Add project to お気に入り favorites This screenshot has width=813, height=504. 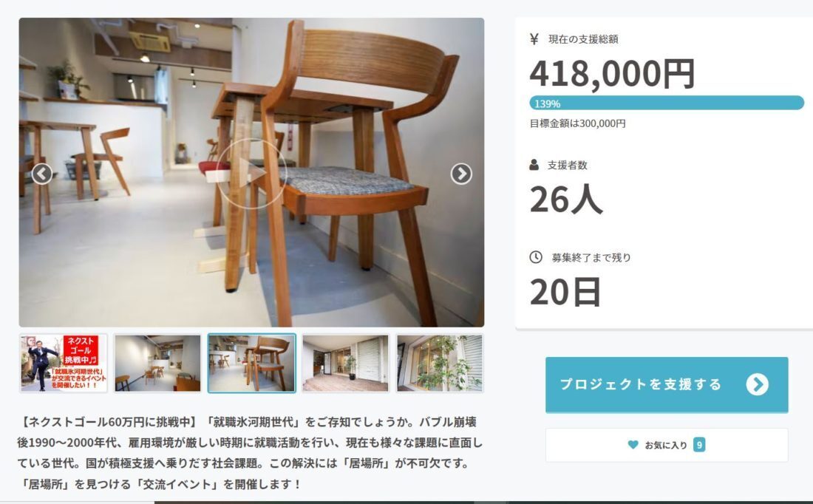pos(667,445)
